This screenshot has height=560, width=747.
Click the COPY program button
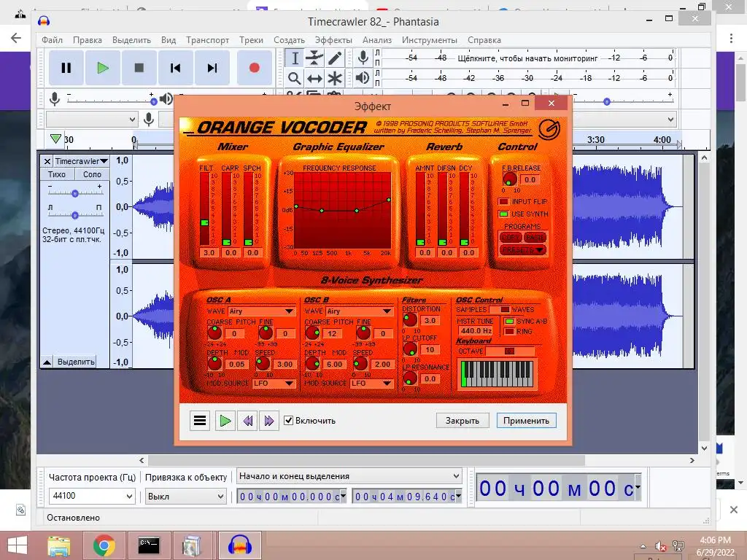(511, 237)
